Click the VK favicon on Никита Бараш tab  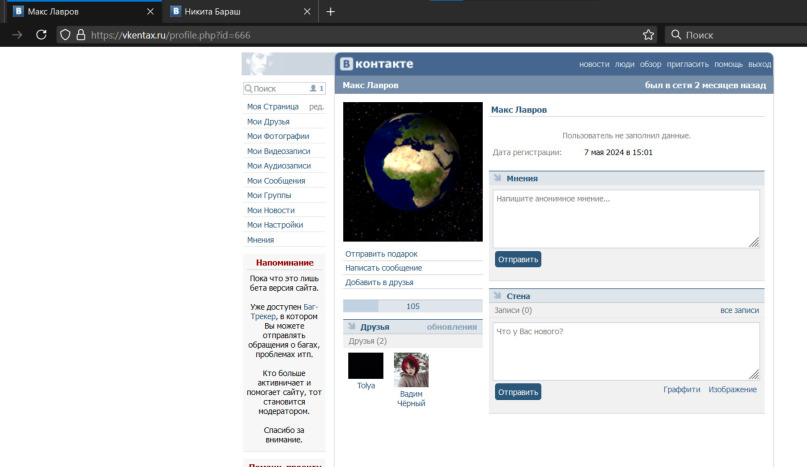coord(176,11)
